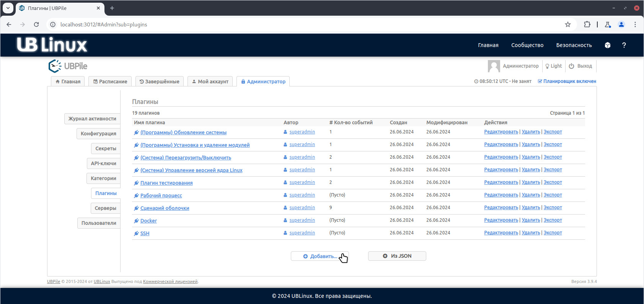Open API-ключи sidebar item
This screenshot has width=644, height=304.
click(103, 163)
